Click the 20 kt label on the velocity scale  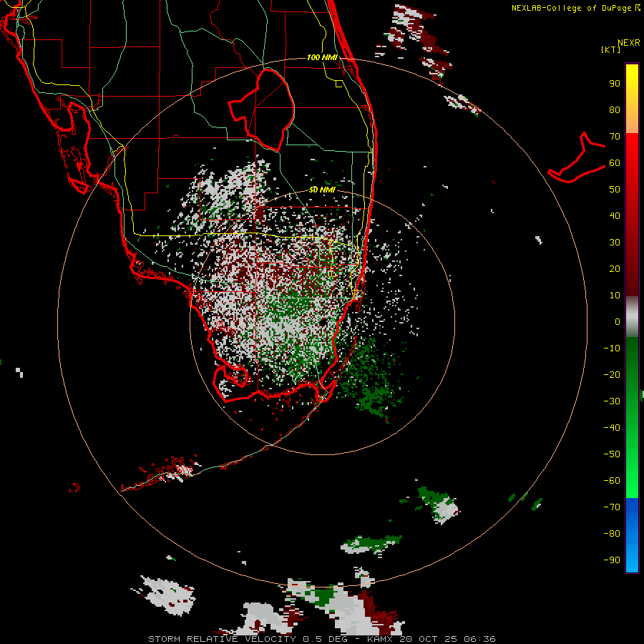pos(615,269)
